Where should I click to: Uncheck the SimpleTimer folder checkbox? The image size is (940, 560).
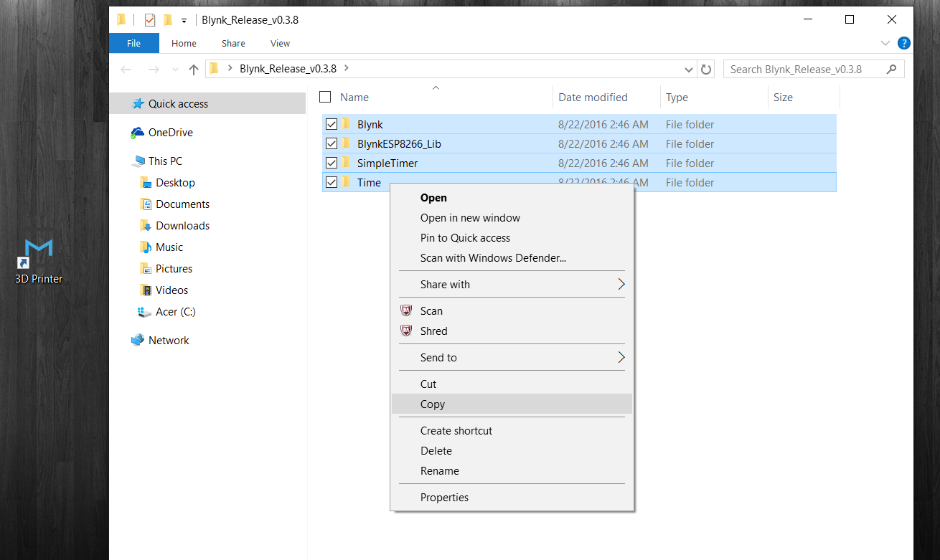click(332, 163)
